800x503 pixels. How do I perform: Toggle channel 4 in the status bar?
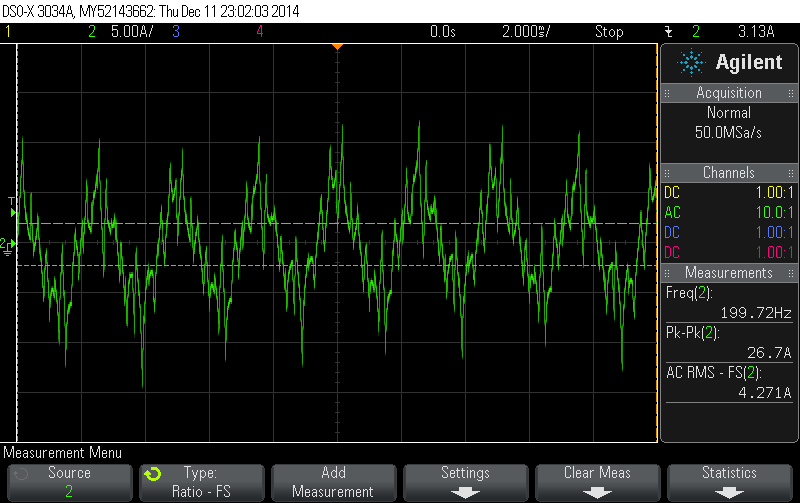tap(259, 32)
